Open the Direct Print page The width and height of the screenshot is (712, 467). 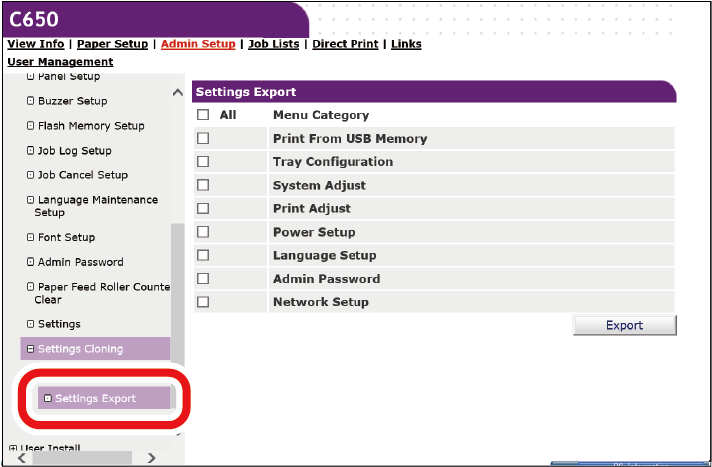point(346,44)
